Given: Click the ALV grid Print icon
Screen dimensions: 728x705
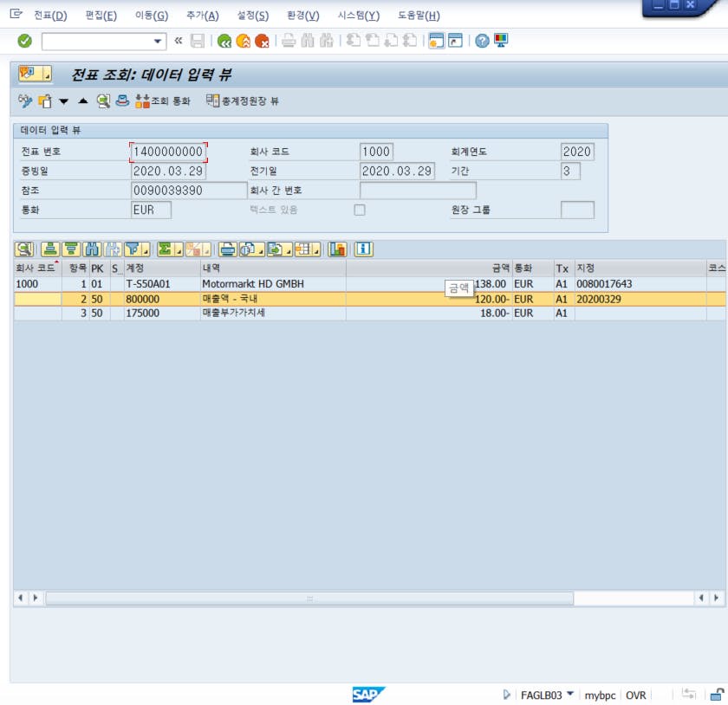Looking at the screenshot, I should [227, 249].
